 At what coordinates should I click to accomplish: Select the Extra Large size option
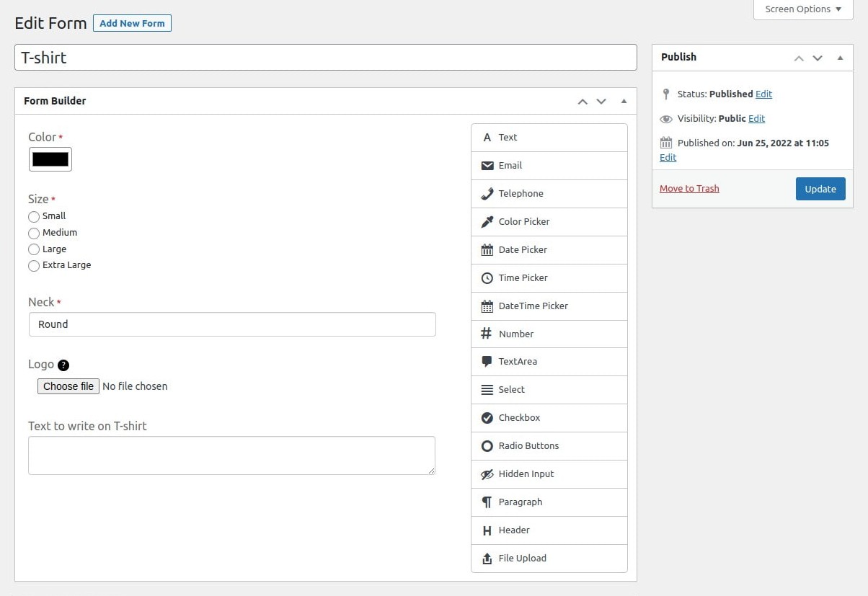[x=33, y=265]
